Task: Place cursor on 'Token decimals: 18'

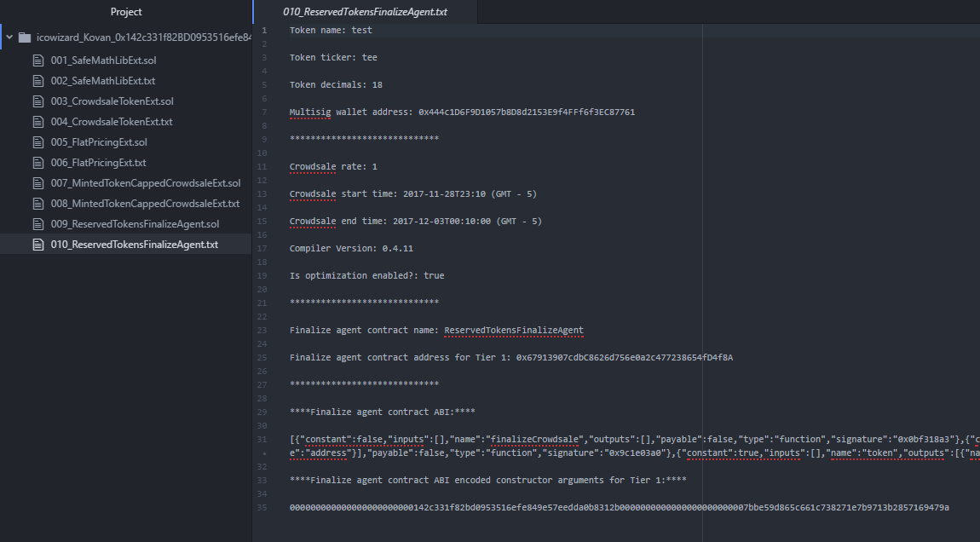Action: [x=336, y=85]
